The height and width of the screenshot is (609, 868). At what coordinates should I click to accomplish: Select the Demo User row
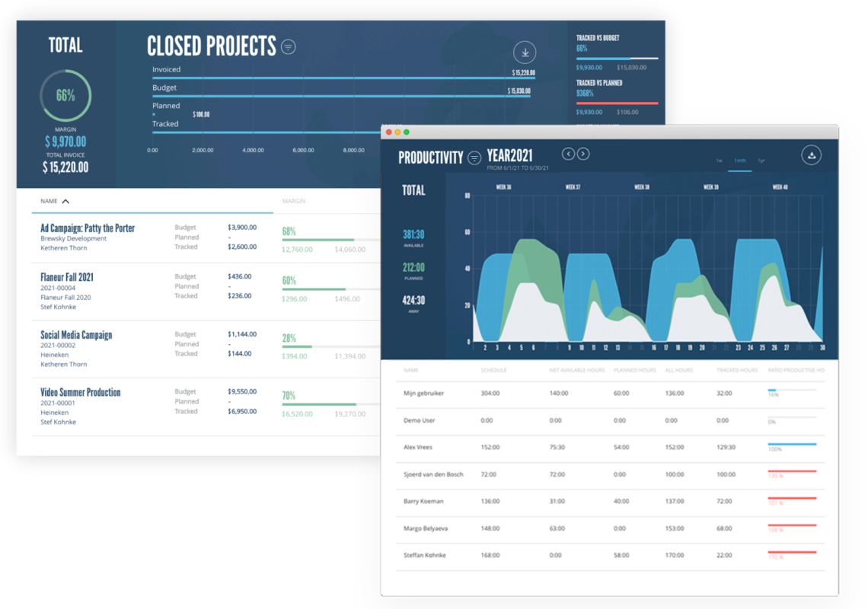tap(610, 421)
